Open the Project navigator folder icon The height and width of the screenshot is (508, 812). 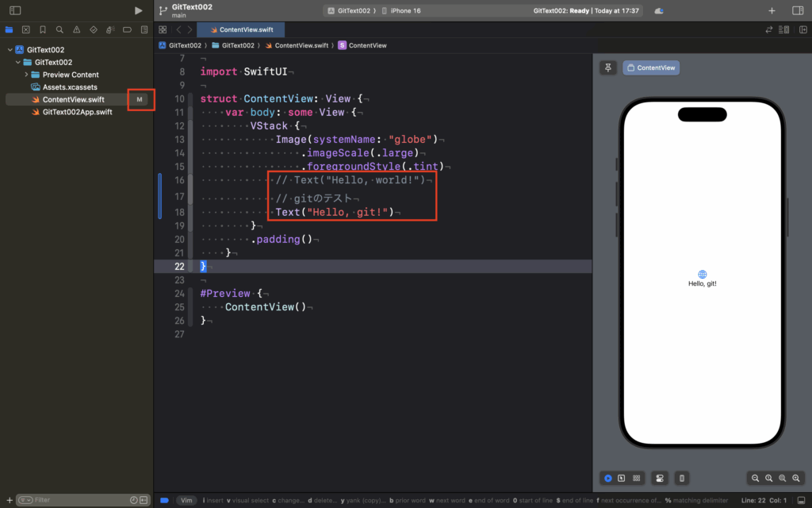coord(9,29)
